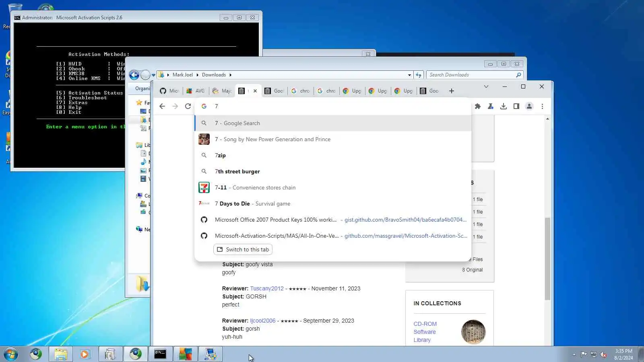
Task: Open muted volume tray icon
Action: point(603,354)
